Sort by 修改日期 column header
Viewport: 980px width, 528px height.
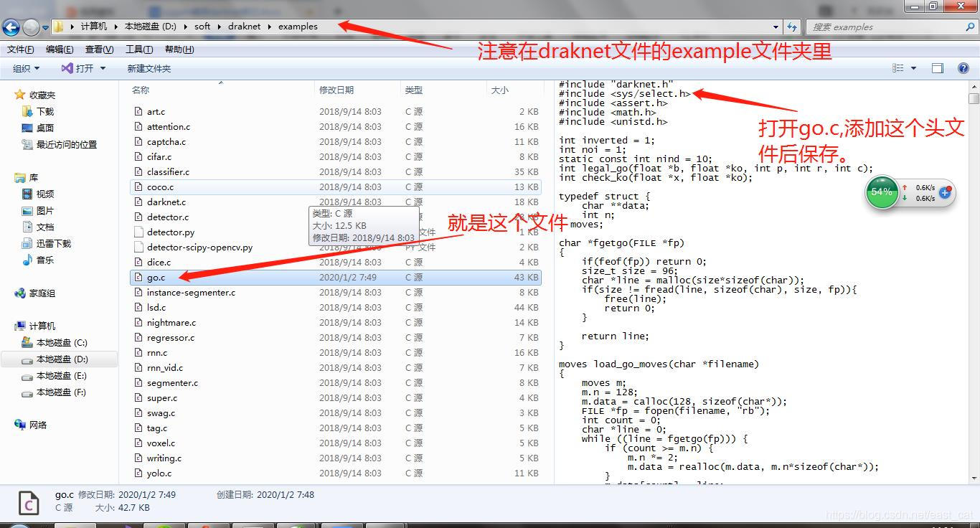336,90
